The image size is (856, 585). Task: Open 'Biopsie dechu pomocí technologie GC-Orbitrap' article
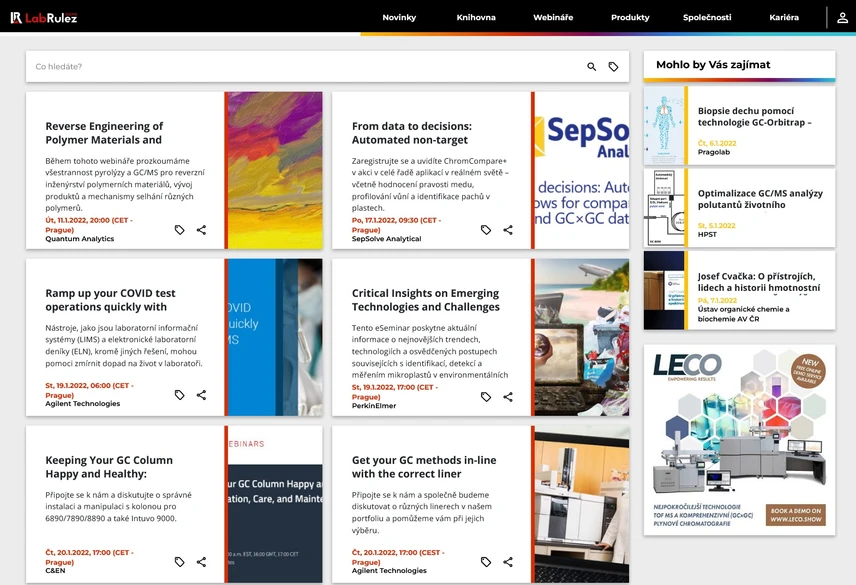click(754, 117)
